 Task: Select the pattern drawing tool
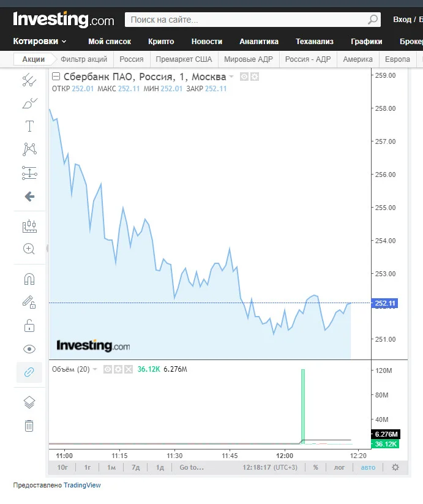click(29, 149)
